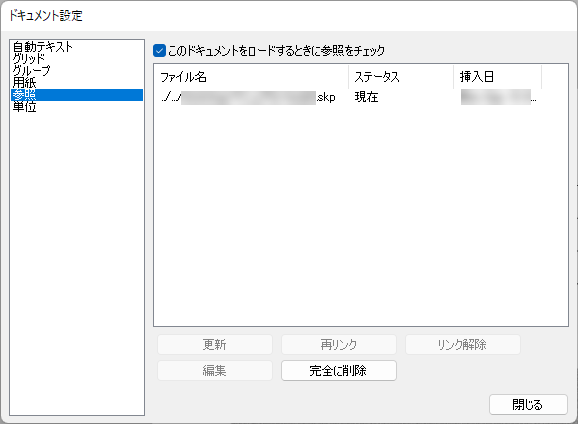
Task: Select グリッド in the settings list
Action: tap(77, 59)
